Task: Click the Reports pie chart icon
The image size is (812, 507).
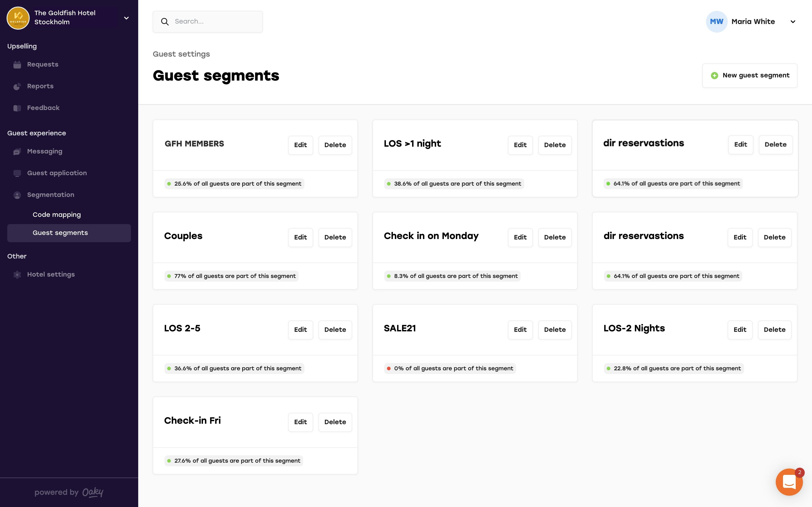Action: tap(17, 86)
